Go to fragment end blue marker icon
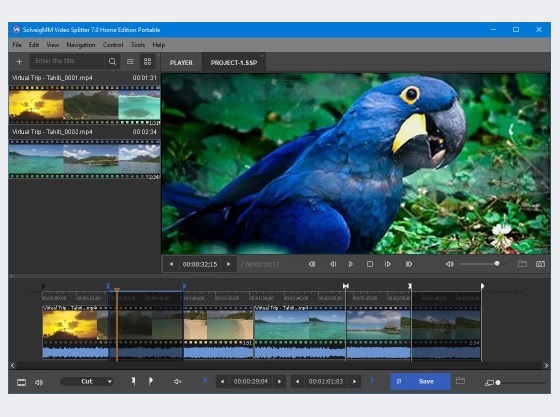The image size is (560, 417). click(x=372, y=381)
